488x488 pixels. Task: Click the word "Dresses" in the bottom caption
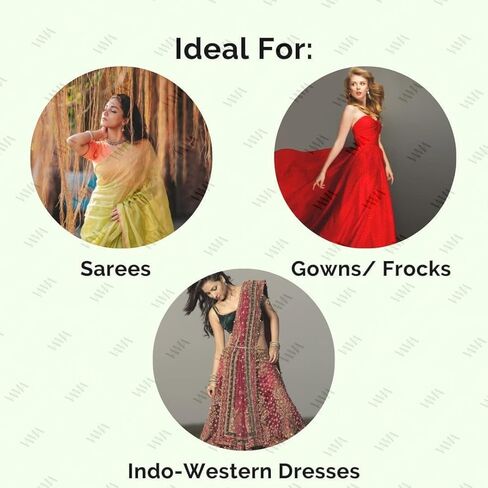(x=319, y=471)
